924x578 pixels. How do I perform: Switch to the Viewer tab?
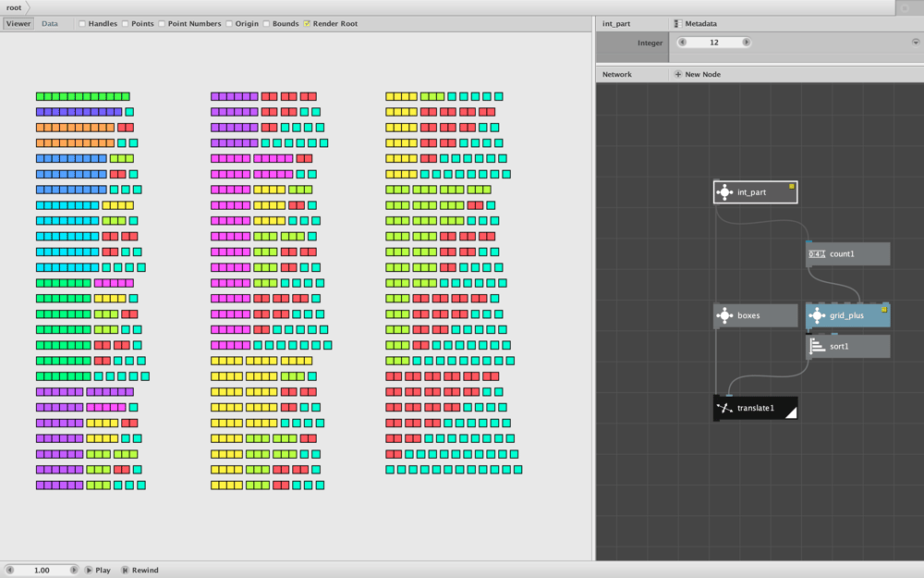tap(18, 24)
